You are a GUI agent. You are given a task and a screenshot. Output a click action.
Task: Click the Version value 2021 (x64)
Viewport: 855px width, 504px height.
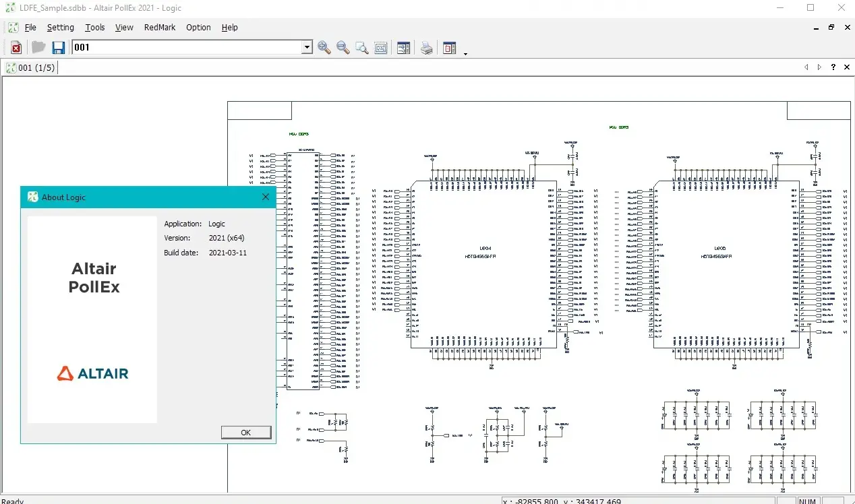coord(227,238)
